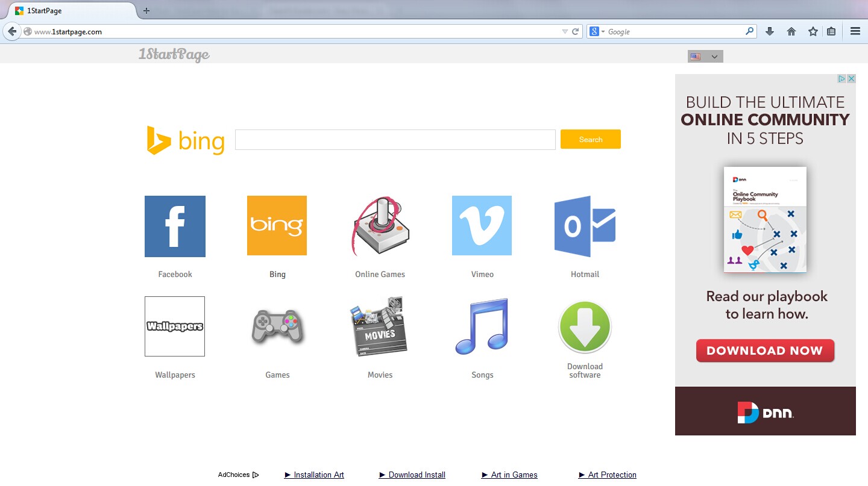Close the ad with the X icon

tap(852, 79)
